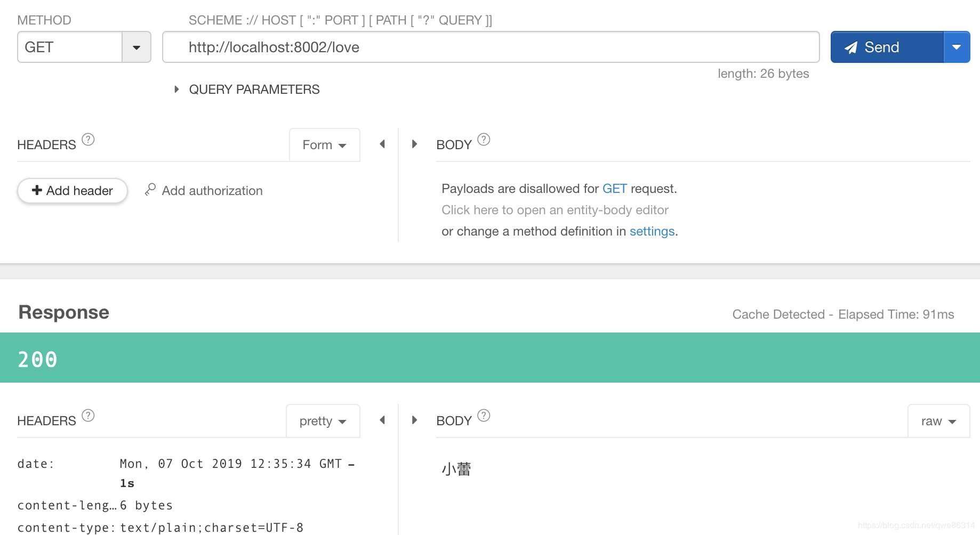Viewport: 980px width, 535px height.
Task: Open the Form headers view dropdown
Action: tap(324, 145)
